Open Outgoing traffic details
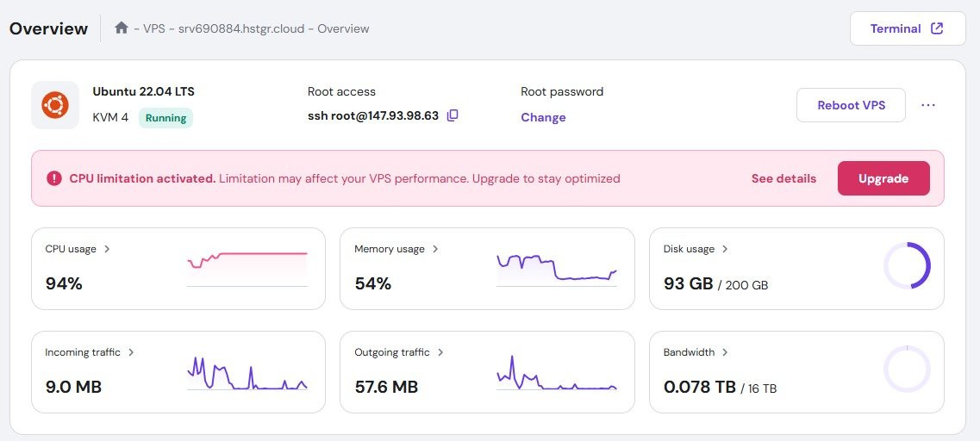The image size is (980, 441). pos(440,352)
